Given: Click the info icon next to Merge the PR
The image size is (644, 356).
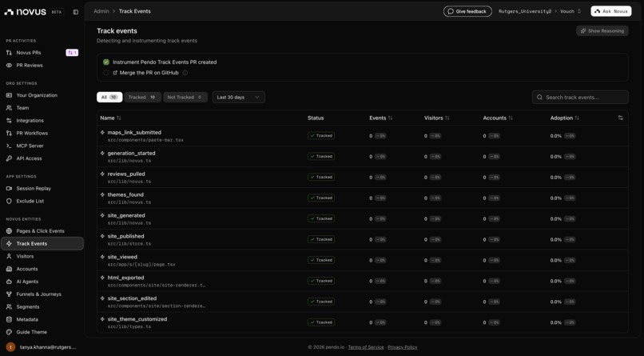Looking at the screenshot, I should [x=185, y=73].
